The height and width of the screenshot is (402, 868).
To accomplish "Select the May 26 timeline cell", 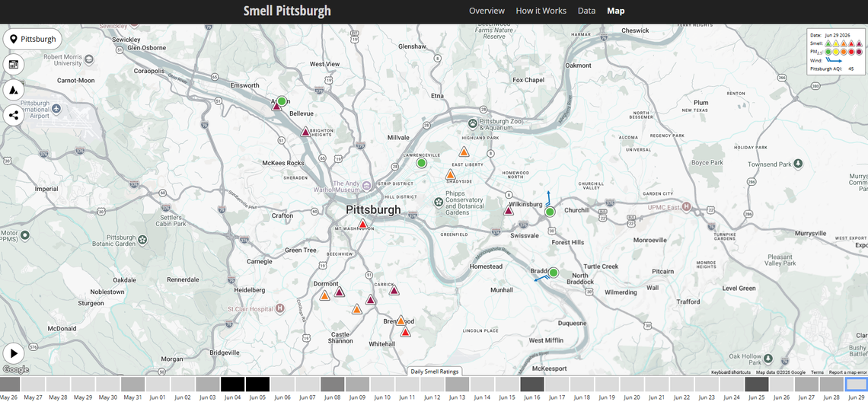I will pos(9,384).
